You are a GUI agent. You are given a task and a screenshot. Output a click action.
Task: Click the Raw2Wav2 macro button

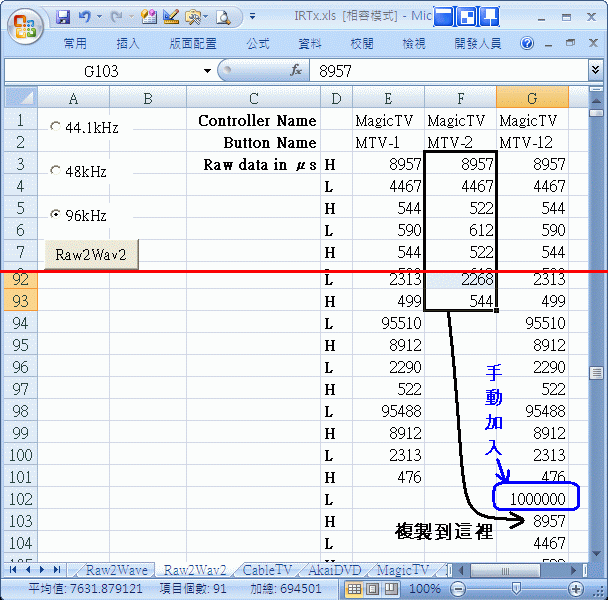pyautogui.click(x=91, y=254)
